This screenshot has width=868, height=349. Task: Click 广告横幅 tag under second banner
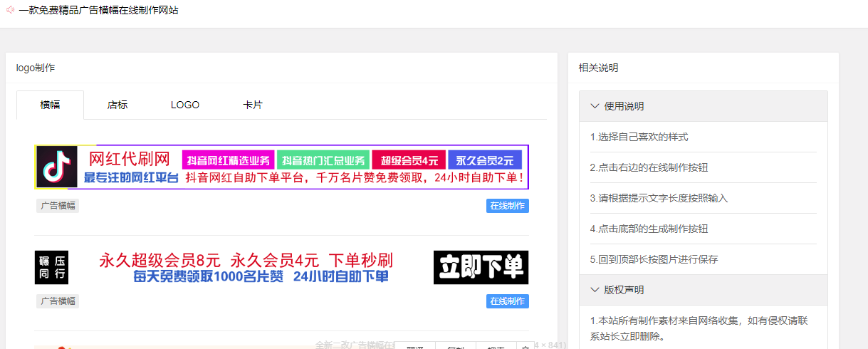pyautogui.click(x=58, y=301)
